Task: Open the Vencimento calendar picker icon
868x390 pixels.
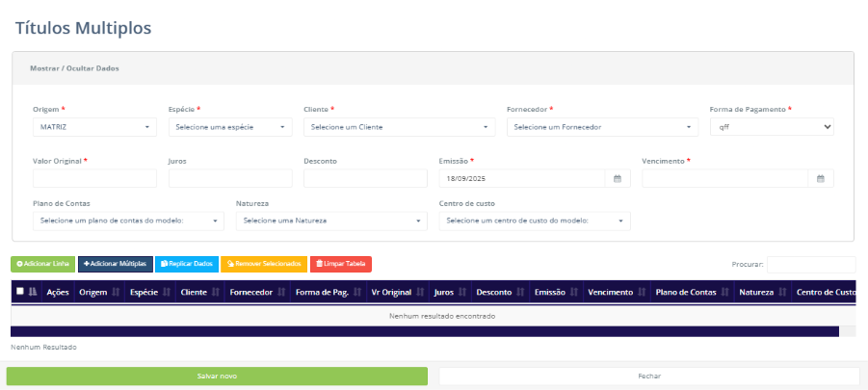Action: pos(820,178)
